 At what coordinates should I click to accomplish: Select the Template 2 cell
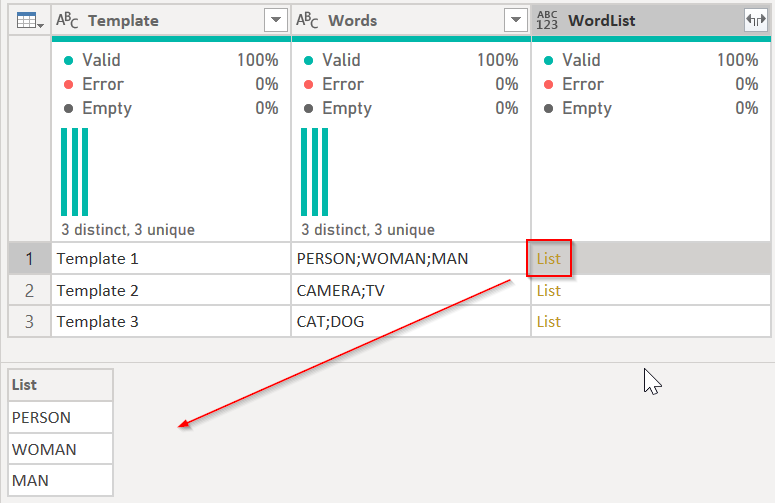(171, 291)
